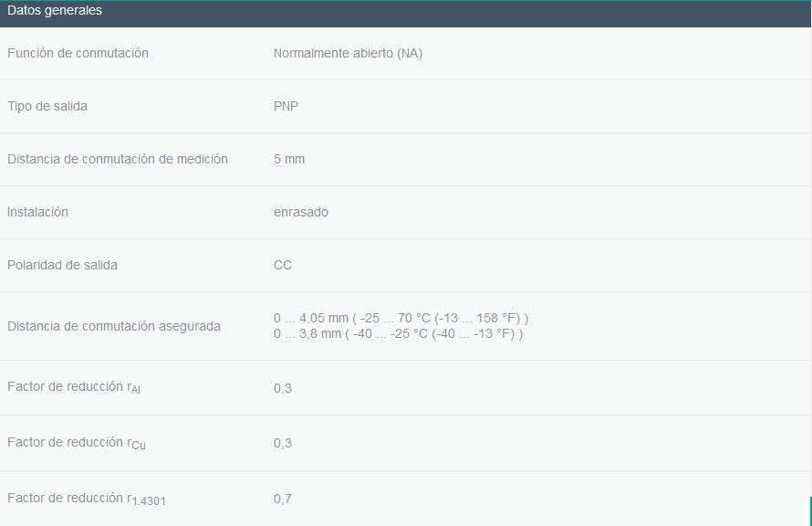Select the 'Factor de reducción rCu' label
The image size is (812, 526).
(76, 443)
